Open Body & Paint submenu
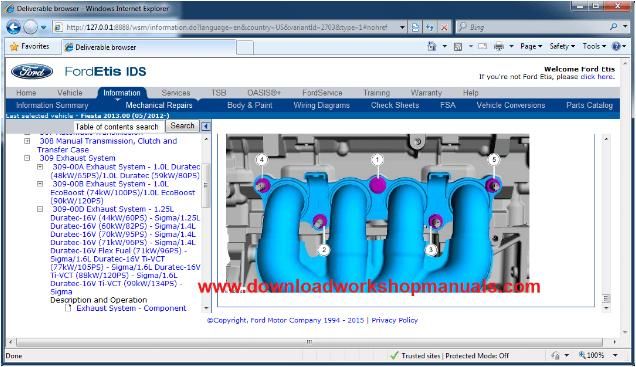This screenshot has width=636, height=367. (x=249, y=105)
